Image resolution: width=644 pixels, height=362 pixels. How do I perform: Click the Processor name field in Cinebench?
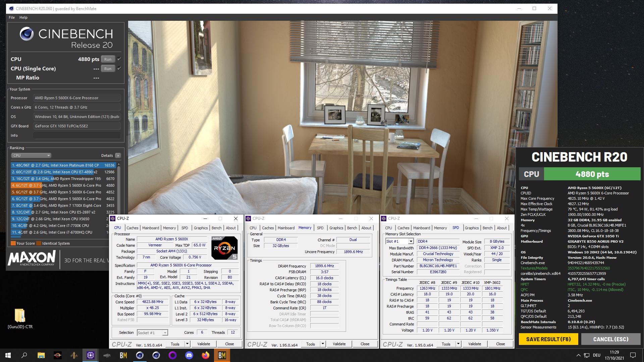pyautogui.click(x=77, y=98)
